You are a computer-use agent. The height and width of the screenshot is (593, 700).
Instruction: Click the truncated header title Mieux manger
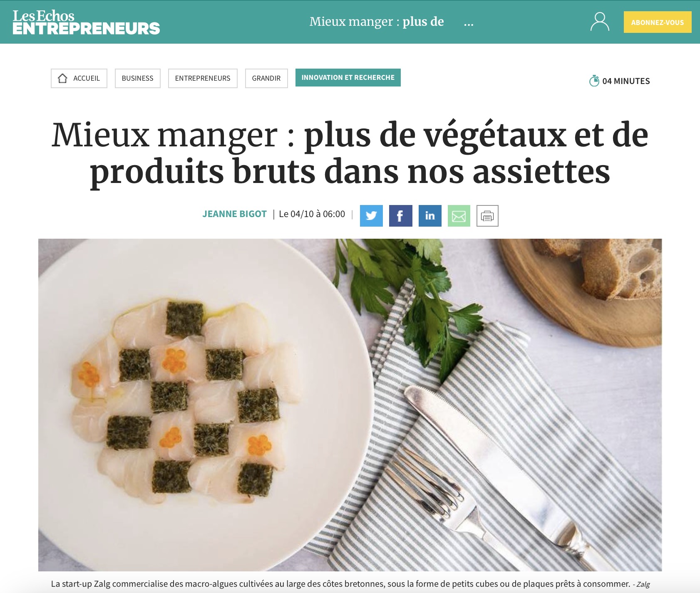377,22
